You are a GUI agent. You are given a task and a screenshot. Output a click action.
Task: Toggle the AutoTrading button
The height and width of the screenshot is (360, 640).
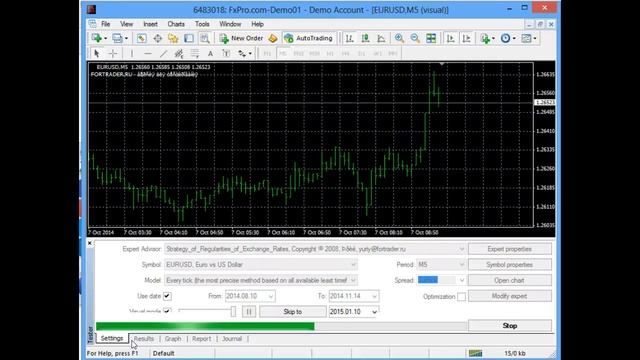pos(309,38)
